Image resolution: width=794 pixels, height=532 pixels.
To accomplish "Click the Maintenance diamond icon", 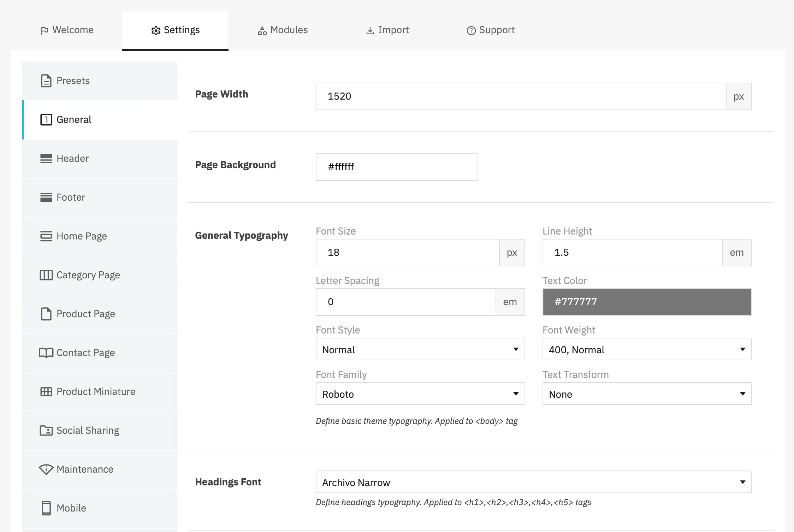I will click(46, 469).
